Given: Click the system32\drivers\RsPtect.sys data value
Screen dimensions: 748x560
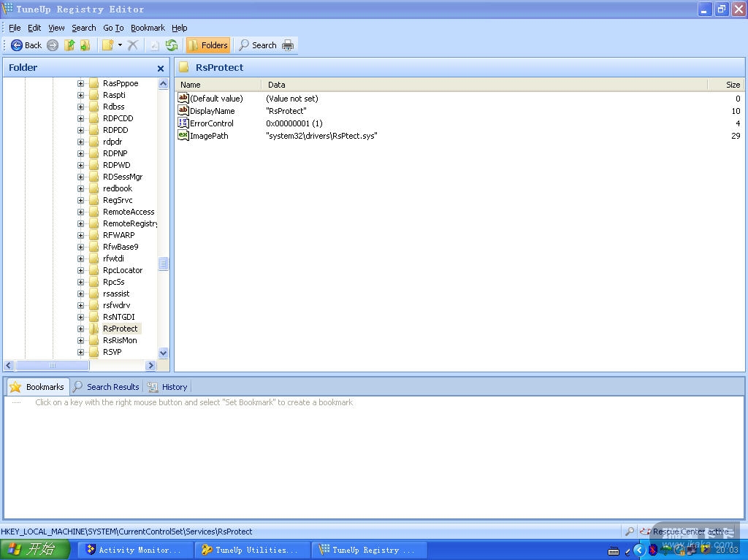Looking at the screenshot, I should [321, 136].
